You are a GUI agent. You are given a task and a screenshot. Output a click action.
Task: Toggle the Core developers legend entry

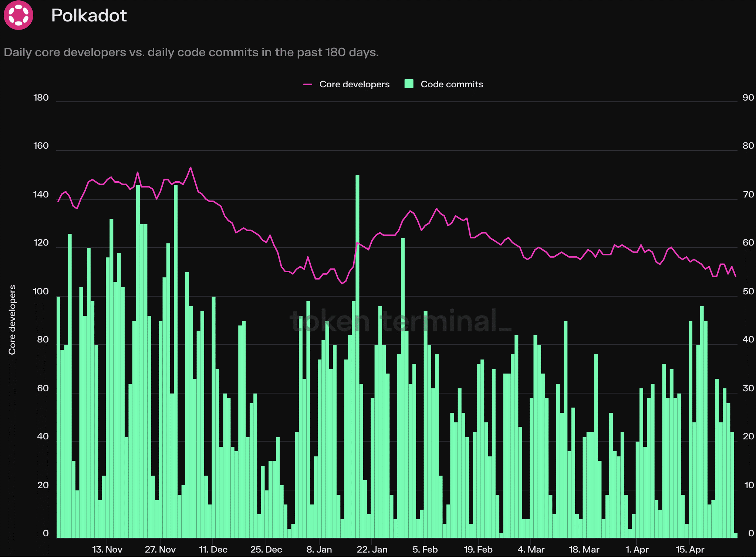tap(347, 84)
